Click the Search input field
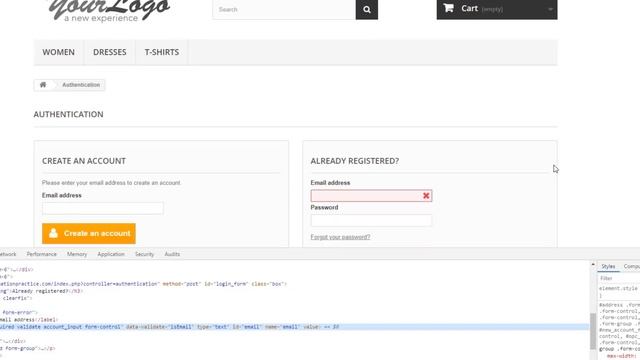 point(284,9)
